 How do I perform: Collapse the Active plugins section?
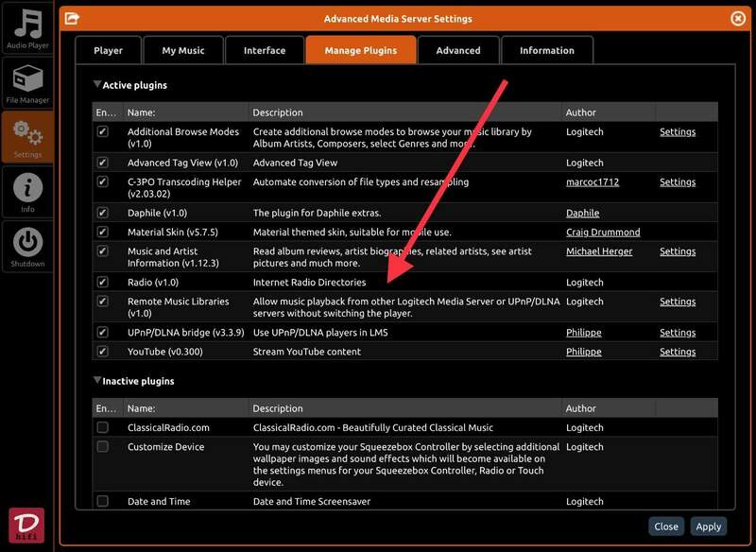tap(97, 85)
